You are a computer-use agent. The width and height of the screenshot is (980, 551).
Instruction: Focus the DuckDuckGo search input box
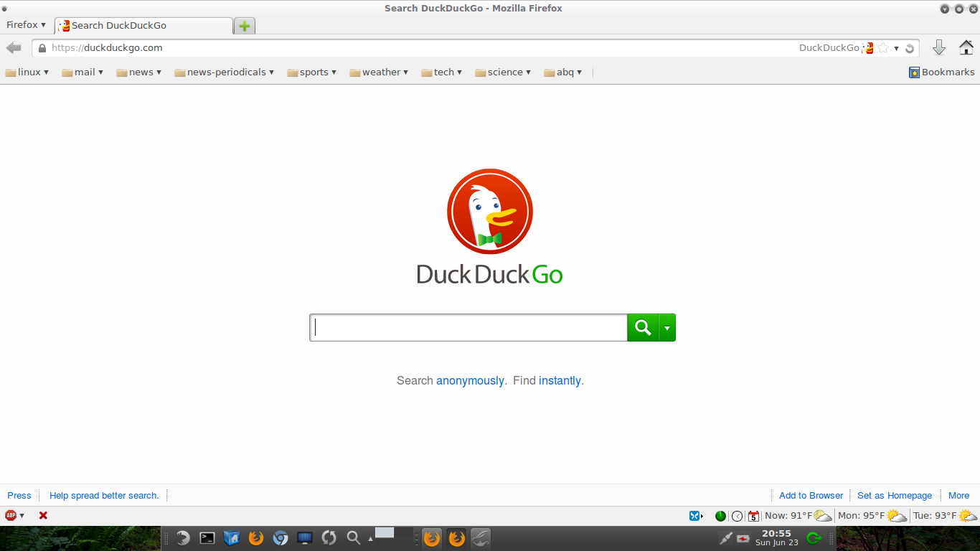[x=468, y=328]
